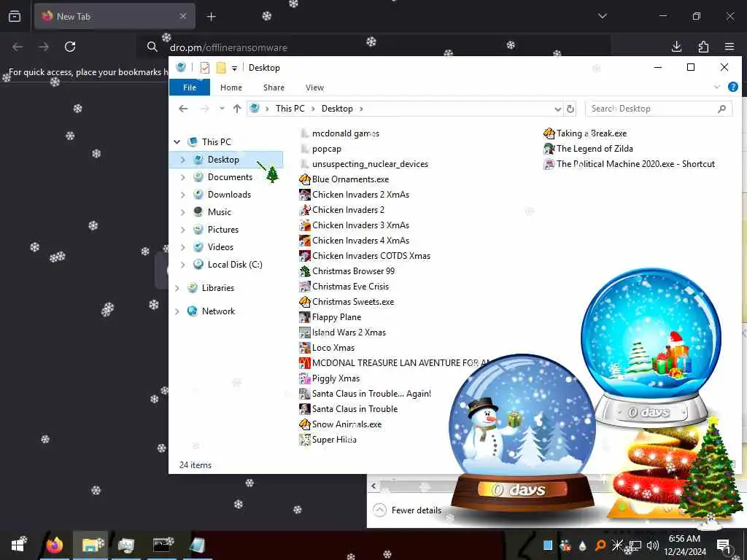Select Christmas Eve Crisis icon
Viewport: 747px width, 560px height.
pyautogui.click(x=304, y=287)
